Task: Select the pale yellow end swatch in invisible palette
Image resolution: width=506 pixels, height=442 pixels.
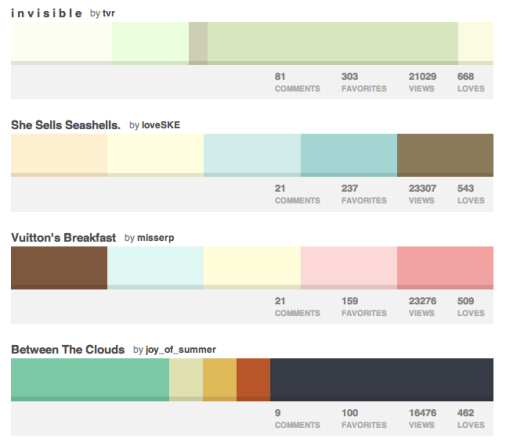Action: 476,43
